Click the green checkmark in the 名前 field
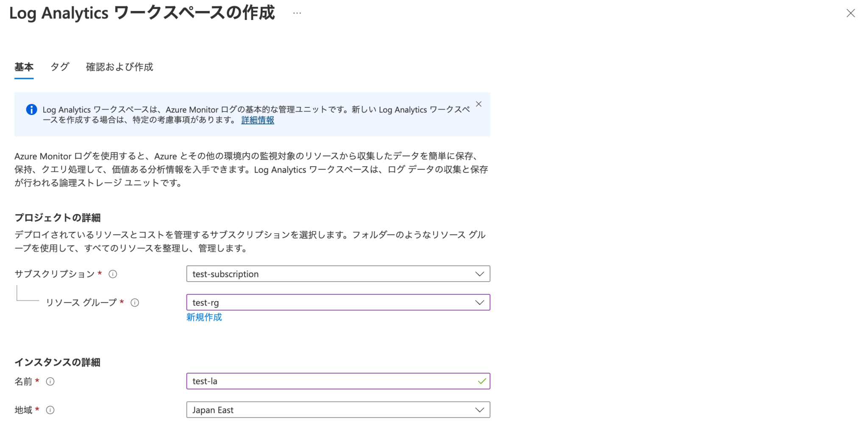The width and height of the screenshot is (868, 431). pyautogui.click(x=481, y=381)
